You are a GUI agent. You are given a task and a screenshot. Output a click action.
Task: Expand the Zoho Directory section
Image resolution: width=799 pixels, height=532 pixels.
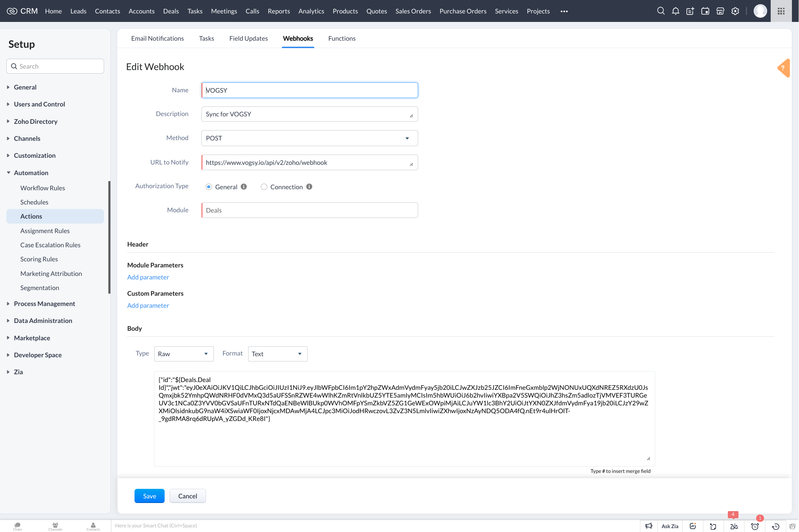point(35,121)
